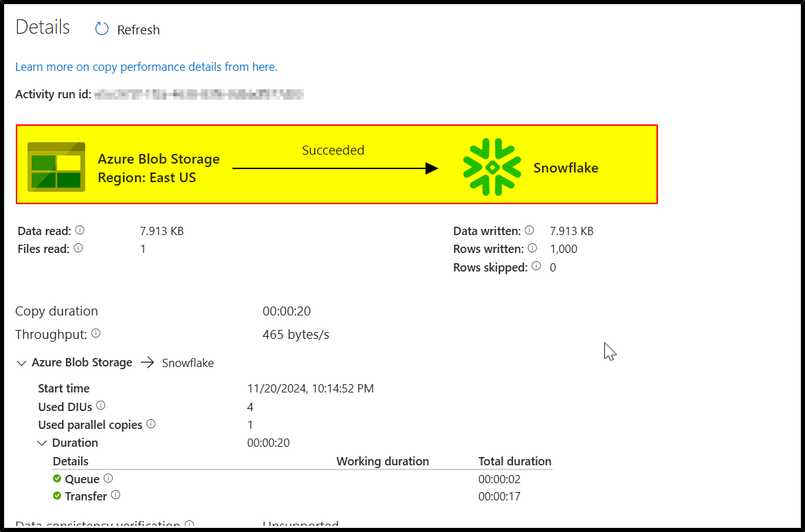Click info icon next to Used parallel copies
The image size is (805, 532).
pyautogui.click(x=151, y=424)
